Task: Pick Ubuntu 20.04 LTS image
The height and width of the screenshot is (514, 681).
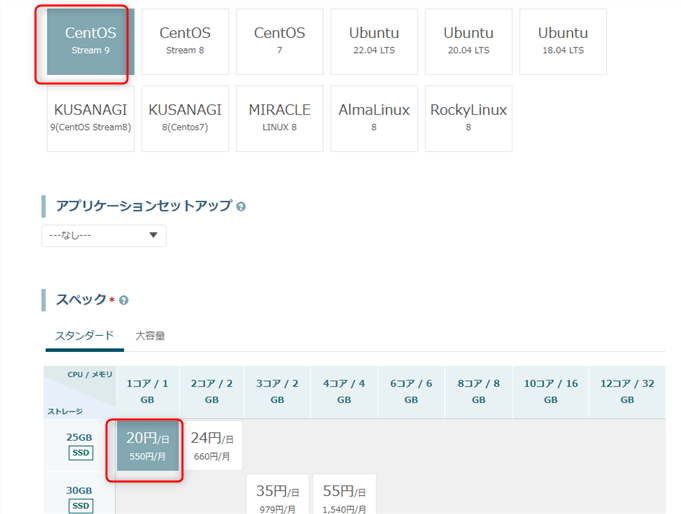Action: 469,42
